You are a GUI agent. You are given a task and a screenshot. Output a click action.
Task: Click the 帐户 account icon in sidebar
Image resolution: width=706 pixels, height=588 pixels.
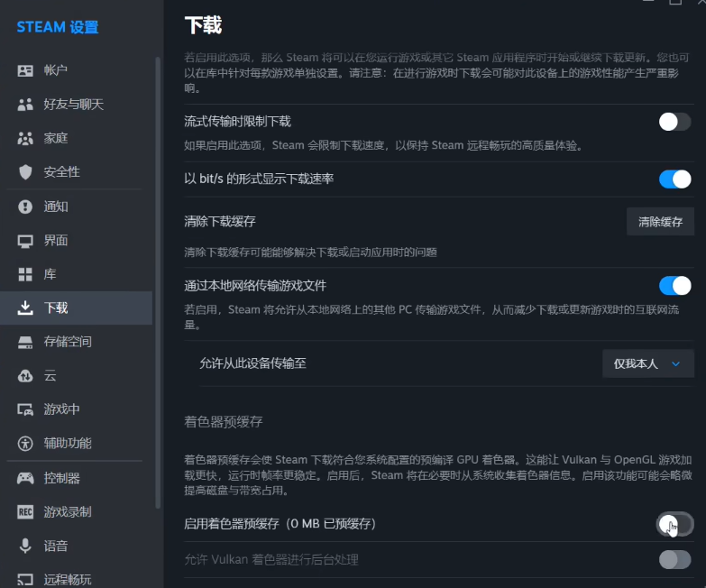(x=25, y=70)
